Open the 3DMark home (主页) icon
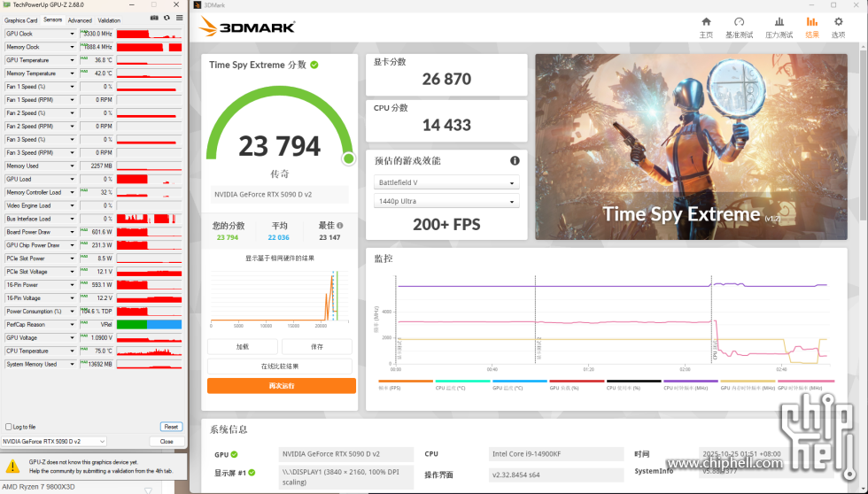 [x=706, y=27]
